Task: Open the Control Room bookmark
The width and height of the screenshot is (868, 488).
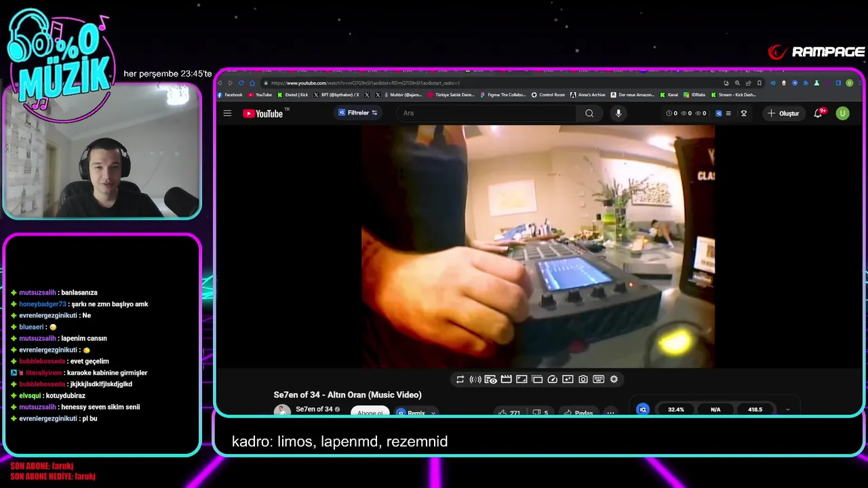Action: pos(548,95)
